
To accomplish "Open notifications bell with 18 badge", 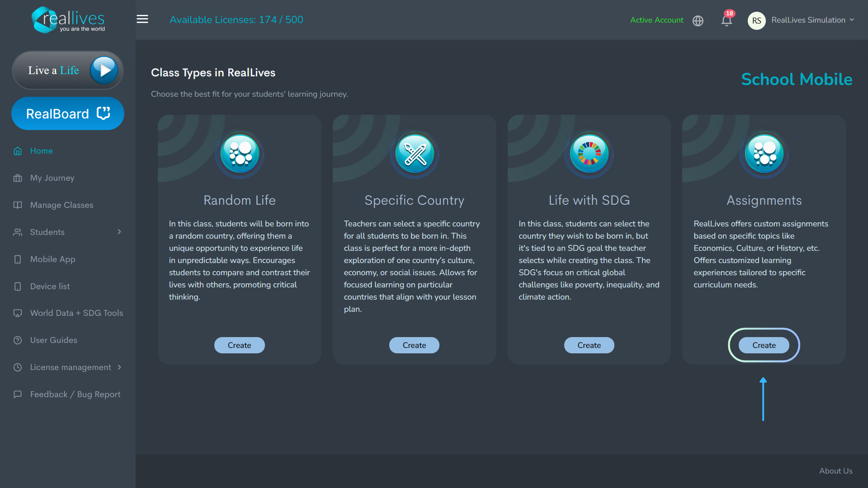I will coord(726,20).
